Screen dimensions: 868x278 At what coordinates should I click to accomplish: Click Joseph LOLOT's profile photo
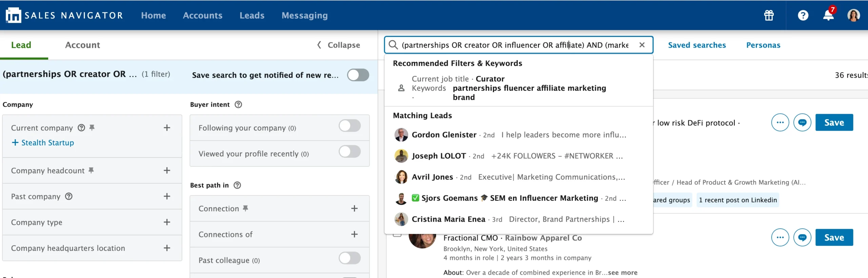[x=401, y=156]
